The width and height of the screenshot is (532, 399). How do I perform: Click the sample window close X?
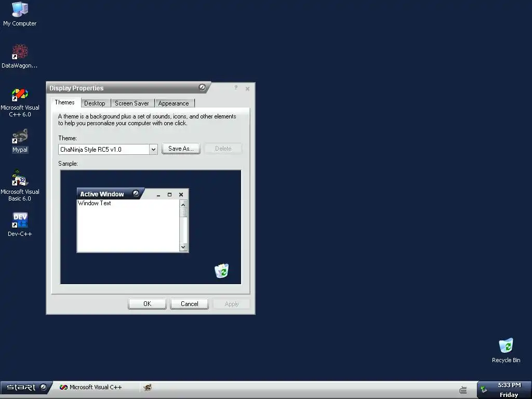click(181, 194)
